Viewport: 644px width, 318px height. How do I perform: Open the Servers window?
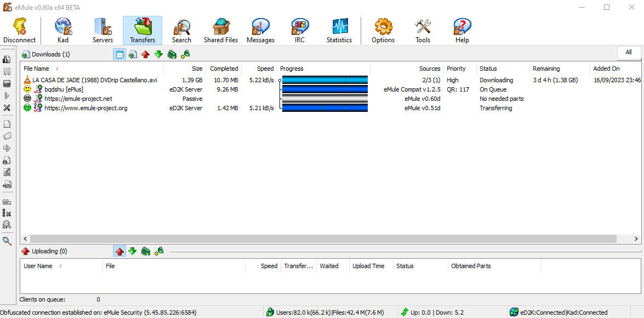pyautogui.click(x=102, y=31)
